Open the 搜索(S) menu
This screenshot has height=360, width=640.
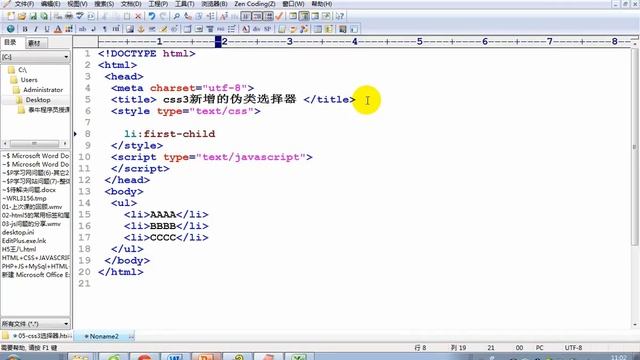click(104, 4)
